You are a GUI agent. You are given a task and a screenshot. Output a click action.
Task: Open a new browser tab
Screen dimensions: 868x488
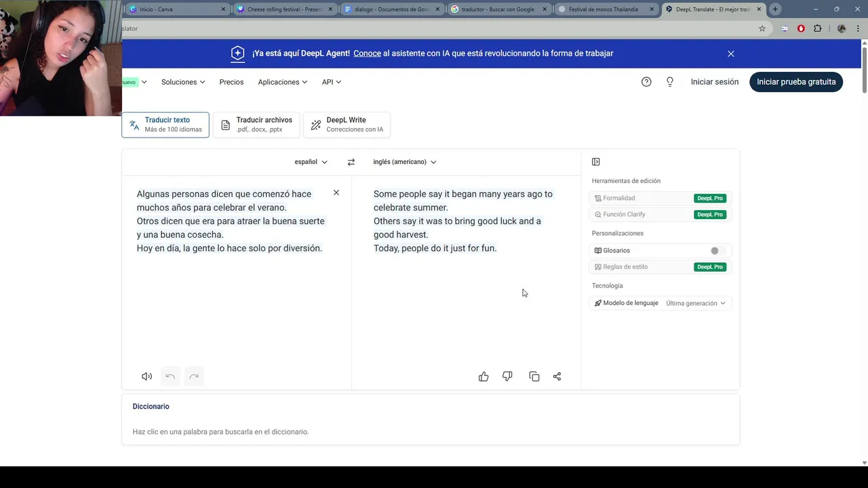(775, 9)
